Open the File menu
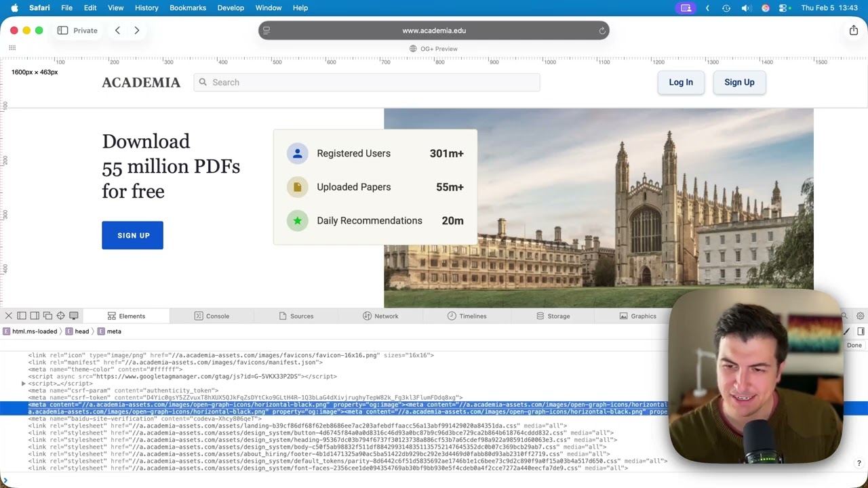The width and height of the screenshot is (868, 488). coord(66,8)
